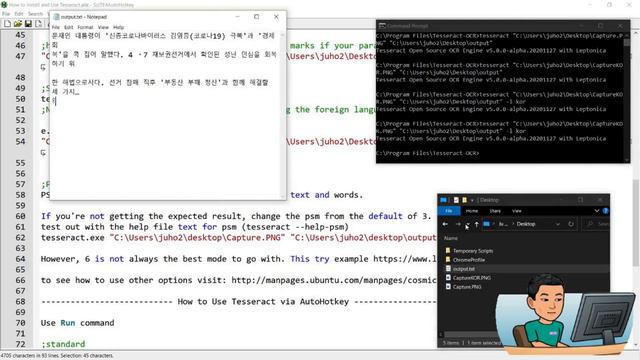Open the Edit menu in Notepad
The width and height of the screenshot is (640, 360).
click(x=69, y=27)
